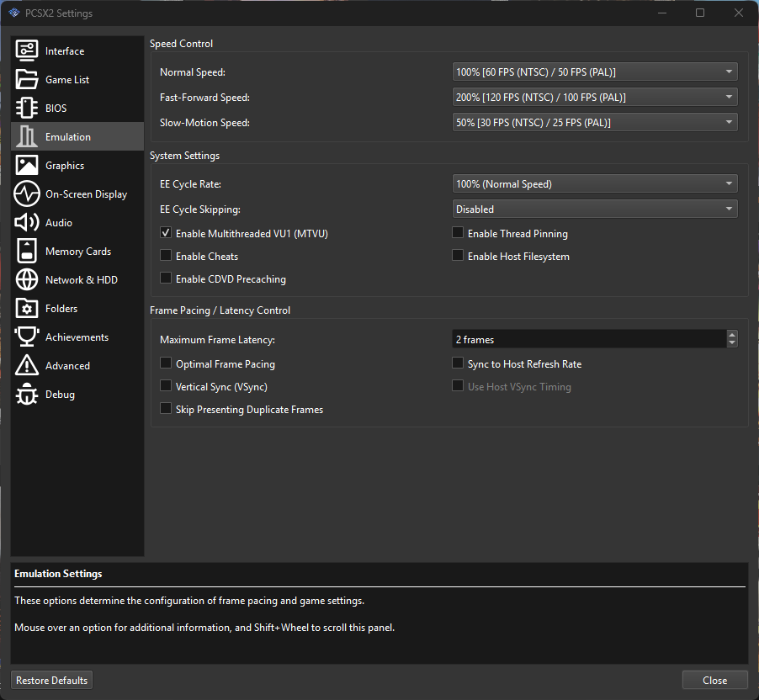Open the Achievements settings
The height and width of the screenshot is (700, 759).
coord(77,337)
